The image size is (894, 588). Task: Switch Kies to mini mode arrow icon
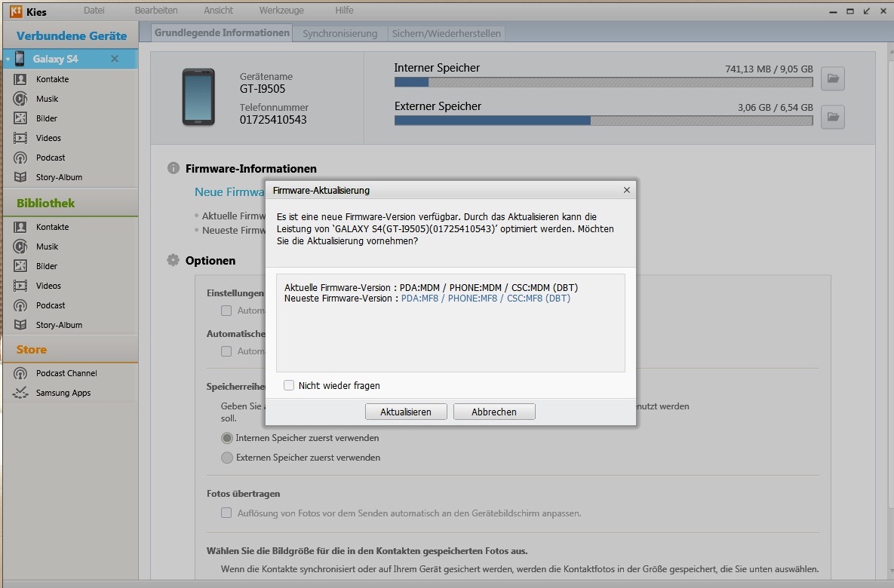(867, 11)
